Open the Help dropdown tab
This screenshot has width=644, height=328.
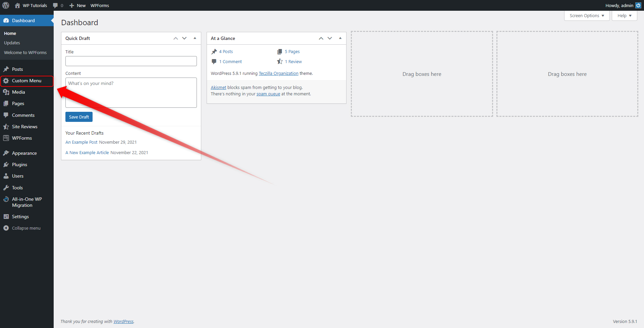(x=624, y=16)
